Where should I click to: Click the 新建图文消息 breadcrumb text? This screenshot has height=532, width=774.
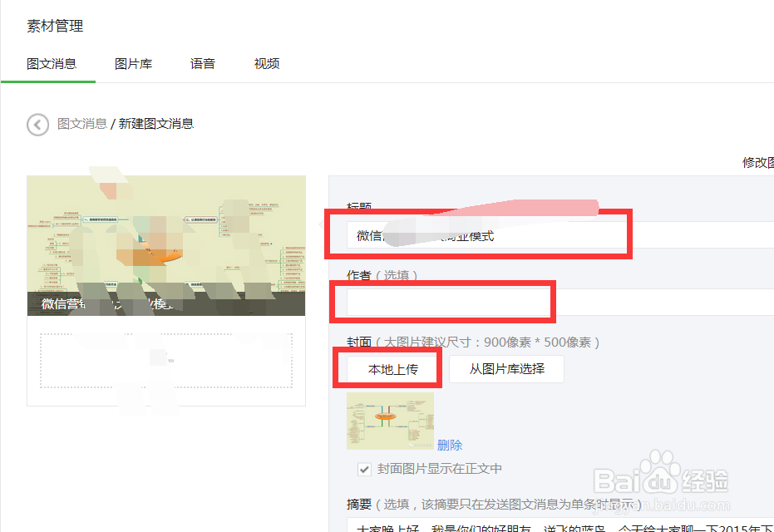pos(156,123)
